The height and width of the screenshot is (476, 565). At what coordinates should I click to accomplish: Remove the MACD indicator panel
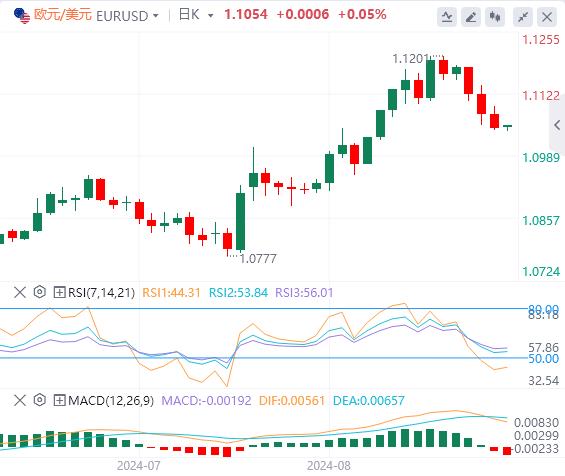20,400
